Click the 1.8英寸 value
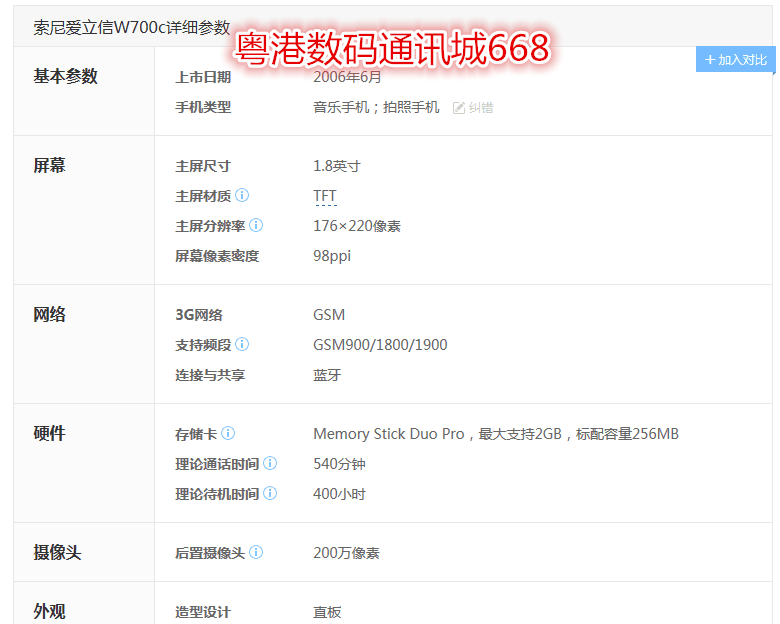 [x=337, y=166]
